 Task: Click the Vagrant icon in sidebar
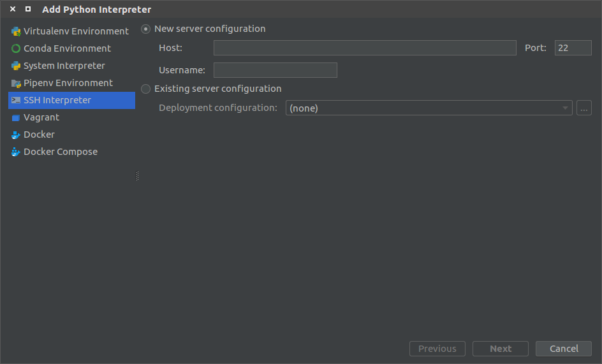pos(16,117)
